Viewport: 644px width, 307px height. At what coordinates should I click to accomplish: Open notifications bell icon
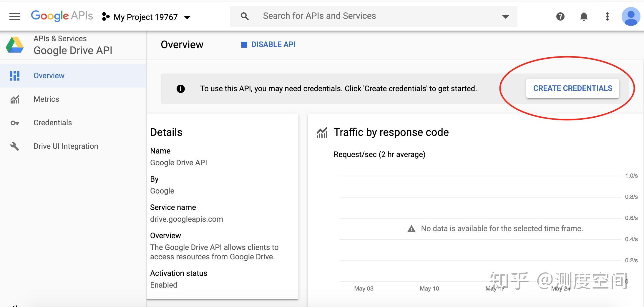coord(584,16)
